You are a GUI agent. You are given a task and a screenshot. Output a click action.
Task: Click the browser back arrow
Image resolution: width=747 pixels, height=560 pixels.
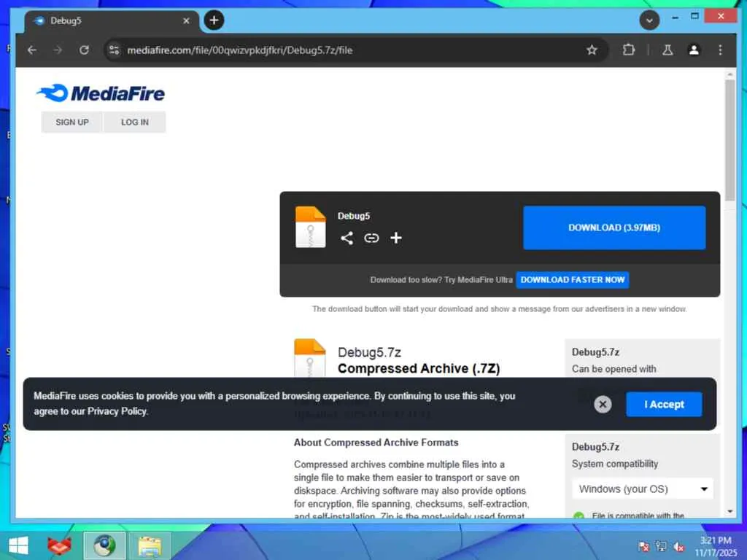(x=32, y=50)
